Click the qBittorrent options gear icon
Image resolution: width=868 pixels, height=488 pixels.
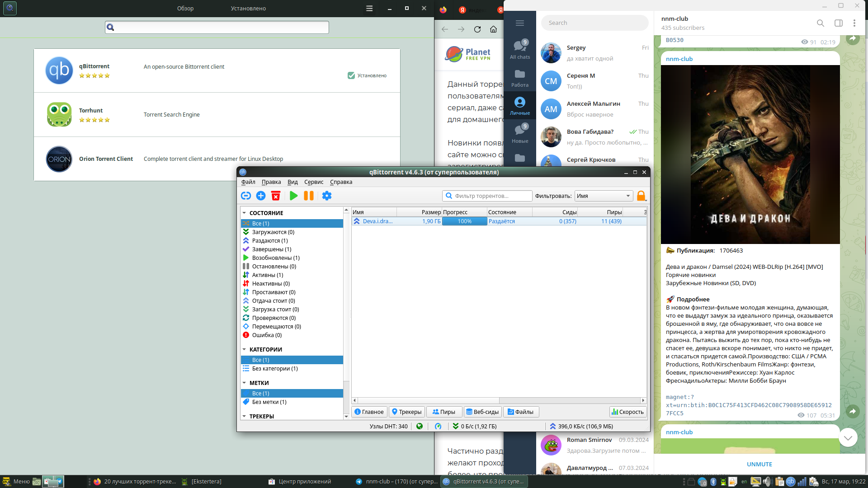[327, 196]
